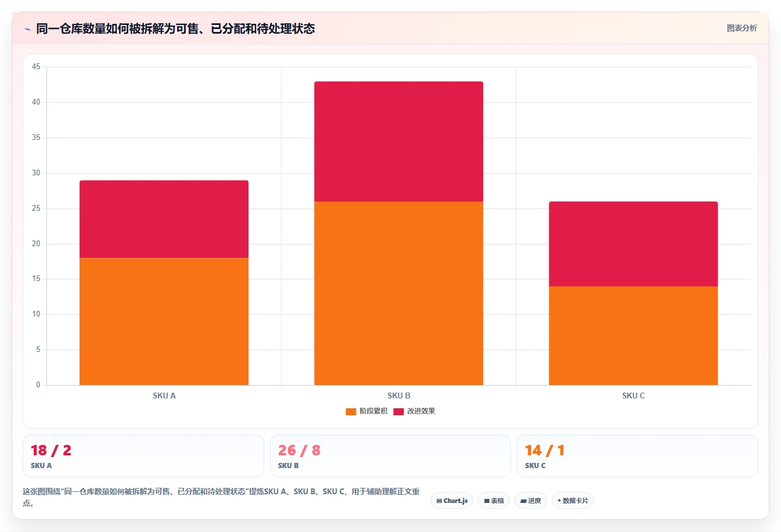Click the lightning icon beside the chart title
Image resolution: width=781 pixels, height=532 pixels.
[x=27, y=29]
